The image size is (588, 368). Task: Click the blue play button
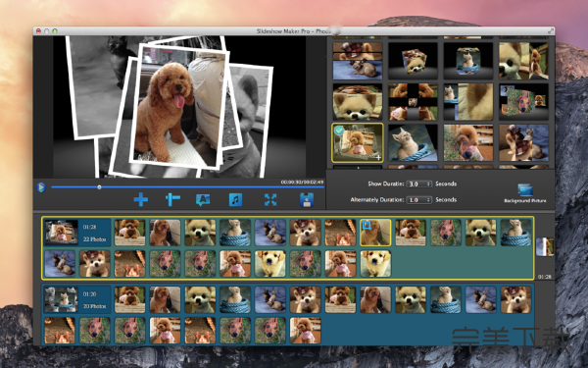click(41, 187)
